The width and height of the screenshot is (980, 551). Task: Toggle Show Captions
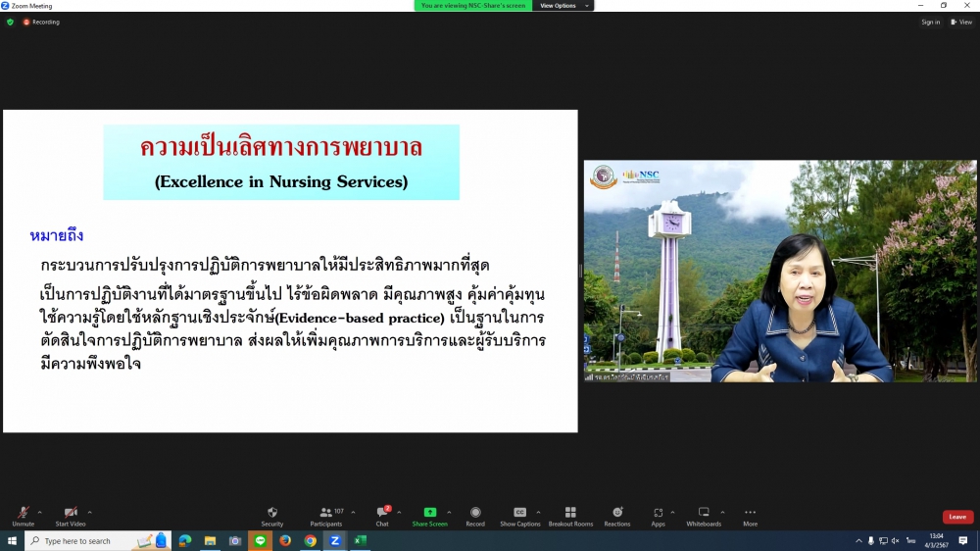pos(520,514)
